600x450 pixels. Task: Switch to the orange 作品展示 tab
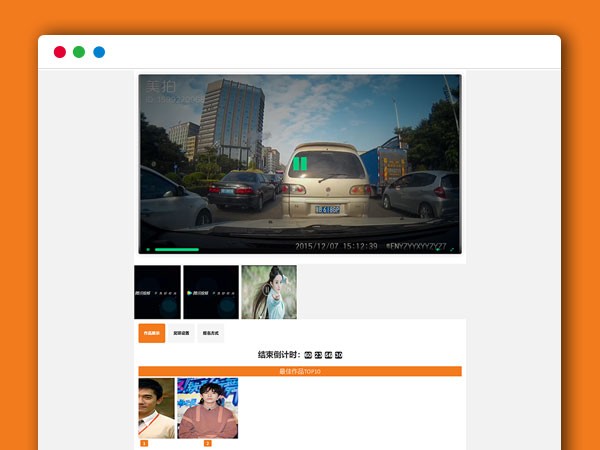[x=151, y=333]
